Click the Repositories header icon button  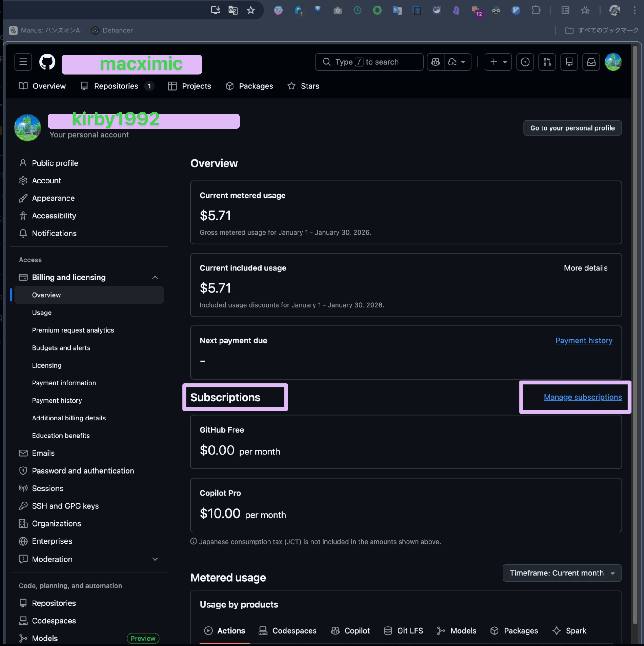point(569,62)
